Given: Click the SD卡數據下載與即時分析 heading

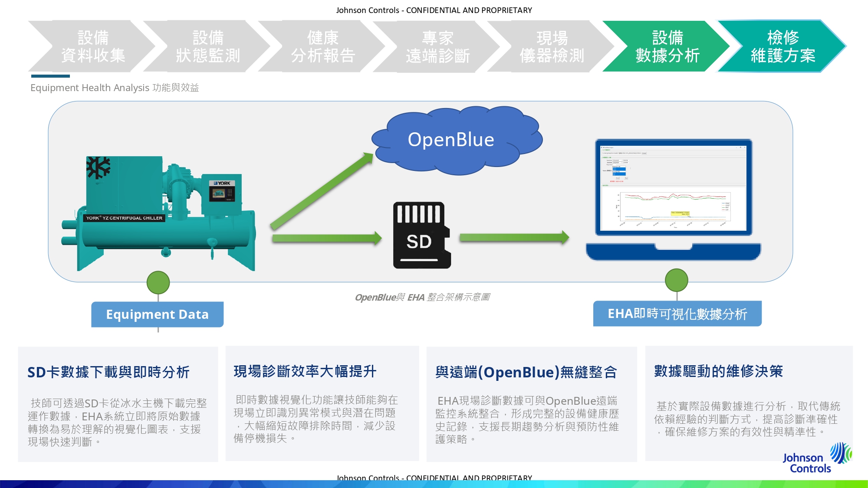Looking at the screenshot, I should [x=108, y=372].
